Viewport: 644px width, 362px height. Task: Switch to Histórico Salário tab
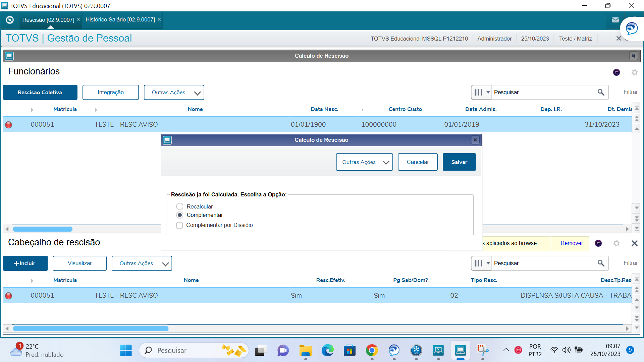[120, 19]
